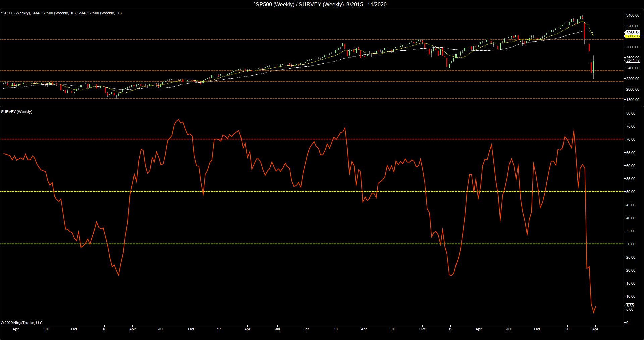Click the 55.00 survey axis label

point(631,179)
